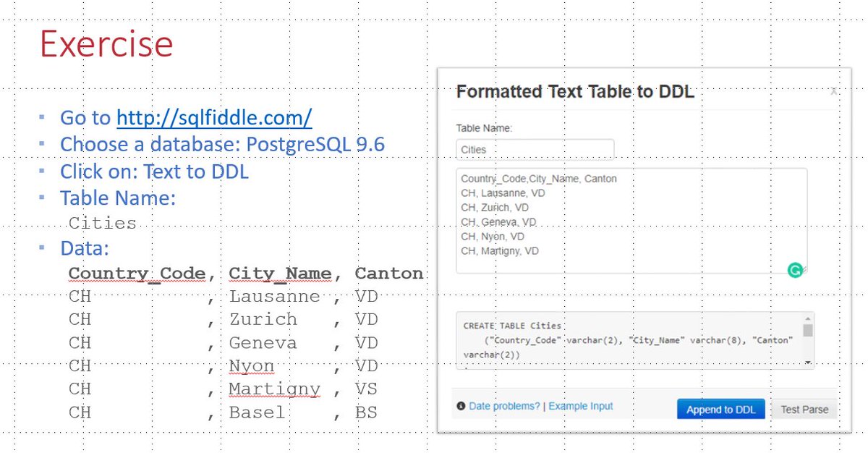Click 'VS' canton value on the slide
The height and width of the screenshot is (453, 868).
[x=366, y=389]
